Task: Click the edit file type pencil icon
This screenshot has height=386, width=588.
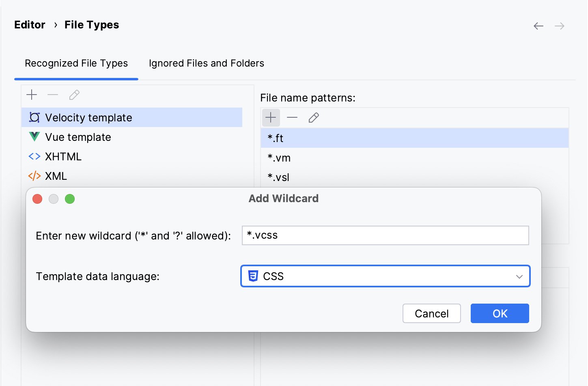Action: 74,95
